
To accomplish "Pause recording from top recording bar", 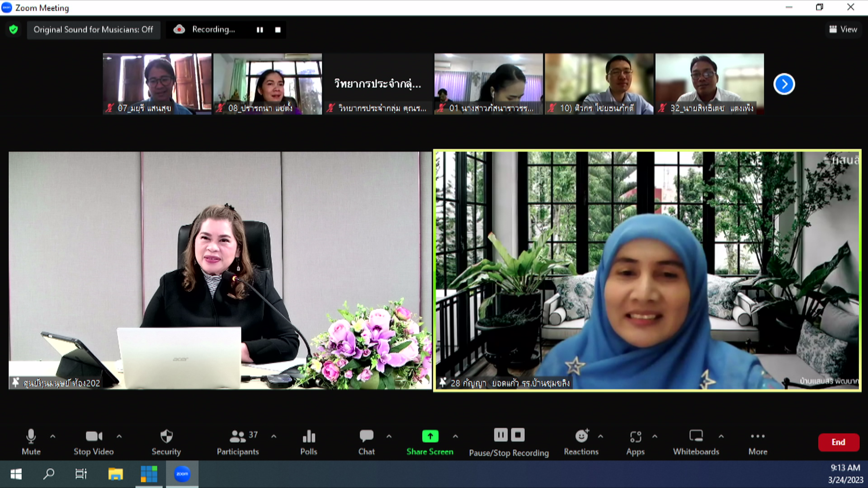I will (260, 30).
